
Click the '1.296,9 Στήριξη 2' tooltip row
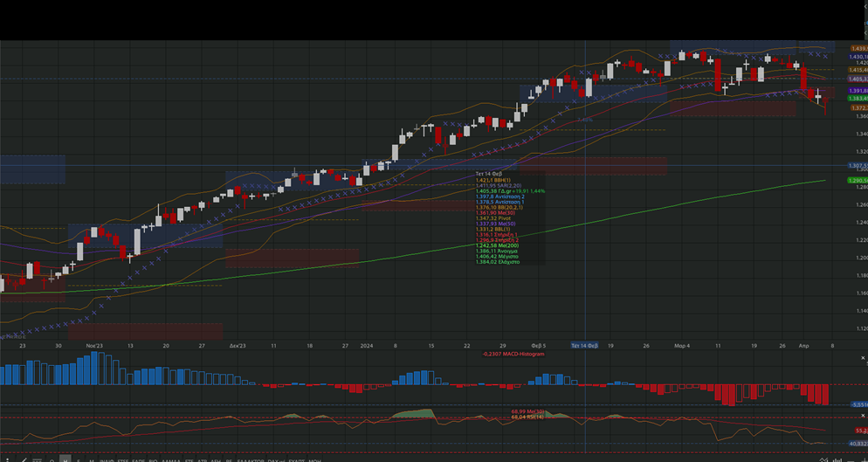coord(497,240)
